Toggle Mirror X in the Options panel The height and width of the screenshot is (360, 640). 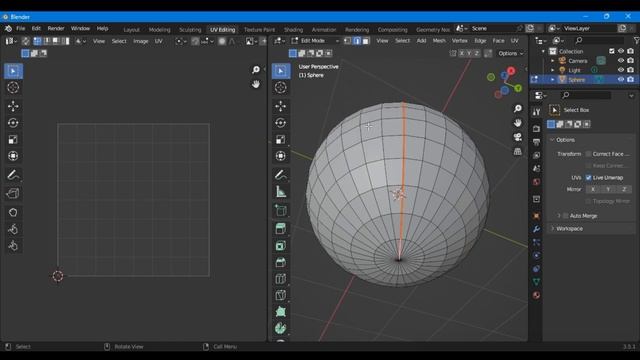pyautogui.click(x=593, y=189)
